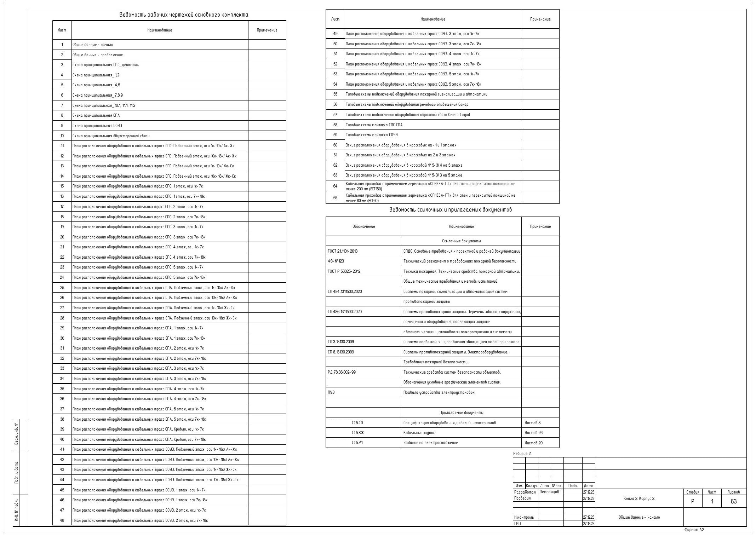The height and width of the screenshot is (536, 756).
Task: Select 'СС5.Р1' attached document cell
Action: pyautogui.click(x=363, y=443)
